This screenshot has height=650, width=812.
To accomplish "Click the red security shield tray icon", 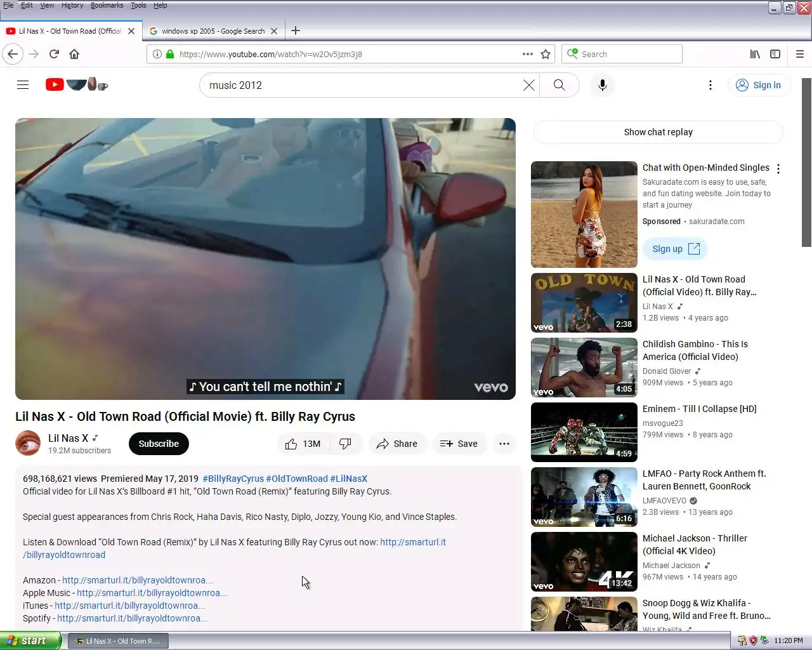I will [753, 640].
